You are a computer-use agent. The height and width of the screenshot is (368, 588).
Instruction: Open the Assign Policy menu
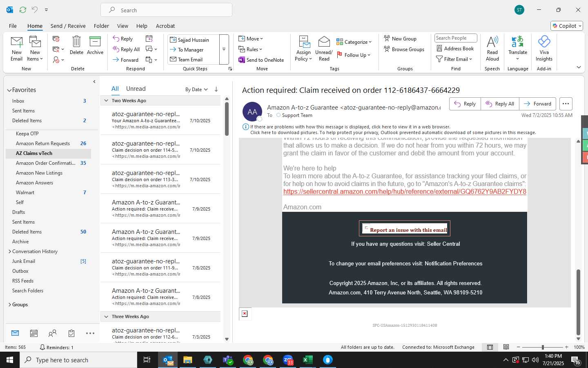click(x=303, y=49)
